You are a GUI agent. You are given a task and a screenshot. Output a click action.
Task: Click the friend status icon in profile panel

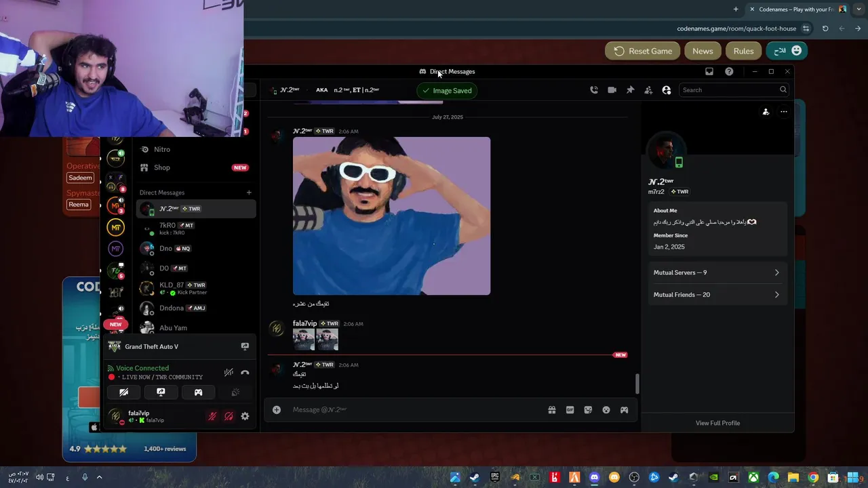[766, 112]
